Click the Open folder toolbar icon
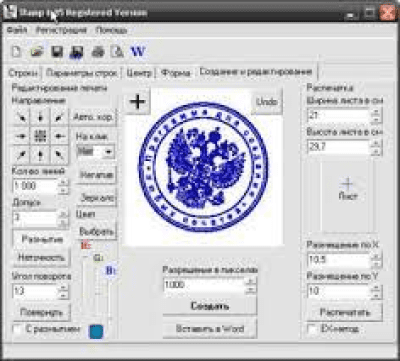The height and width of the screenshot is (361, 400). tap(37, 52)
